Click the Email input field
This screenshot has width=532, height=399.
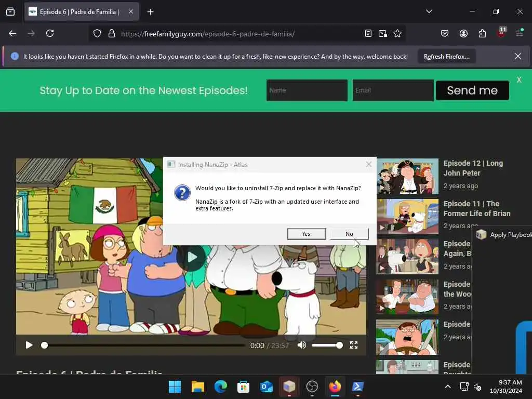pyautogui.click(x=393, y=90)
